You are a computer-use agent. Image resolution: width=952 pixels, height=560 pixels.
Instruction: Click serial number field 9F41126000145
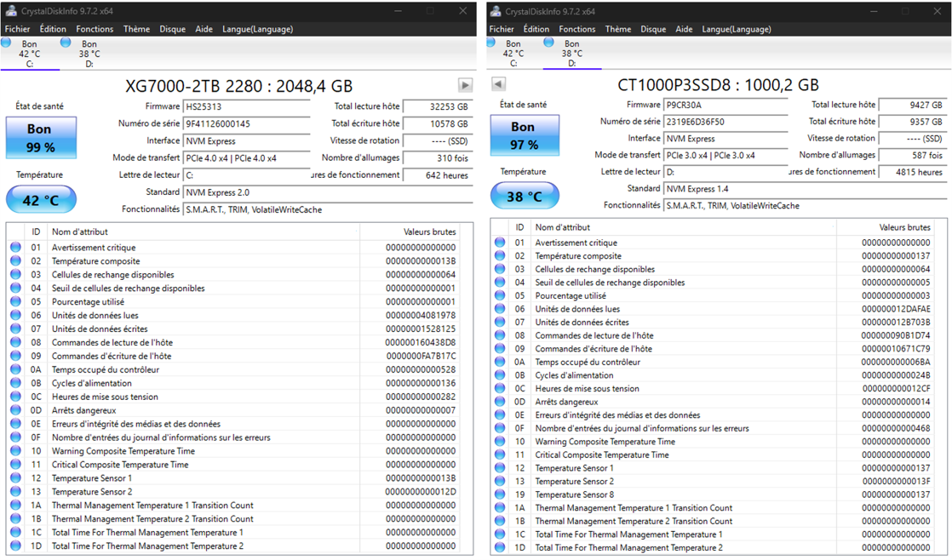pos(246,123)
